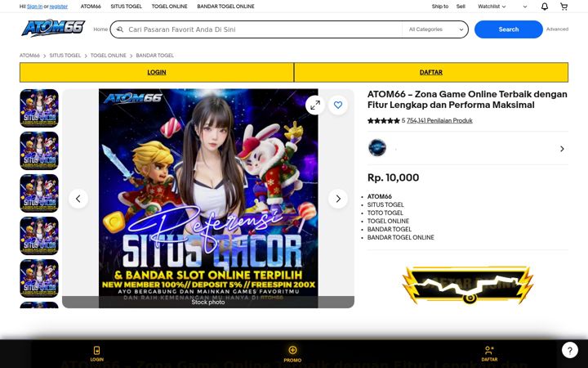Open the shopping cart icon
This screenshot has width=588, height=368.
[563, 7]
